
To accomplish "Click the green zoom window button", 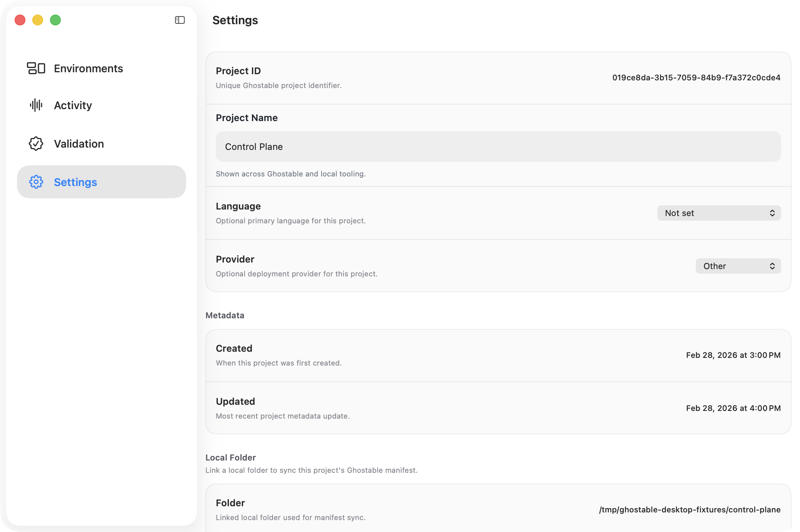I will (x=55, y=20).
